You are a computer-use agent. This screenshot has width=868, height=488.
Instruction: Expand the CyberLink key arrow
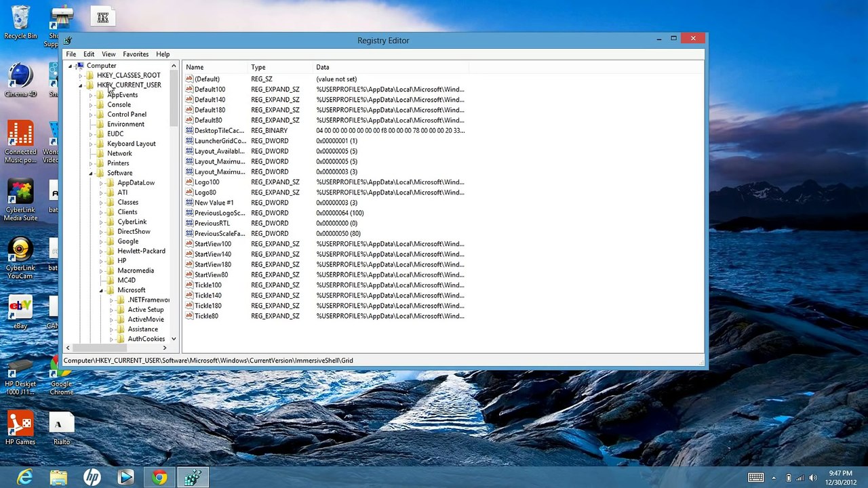[x=101, y=222]
